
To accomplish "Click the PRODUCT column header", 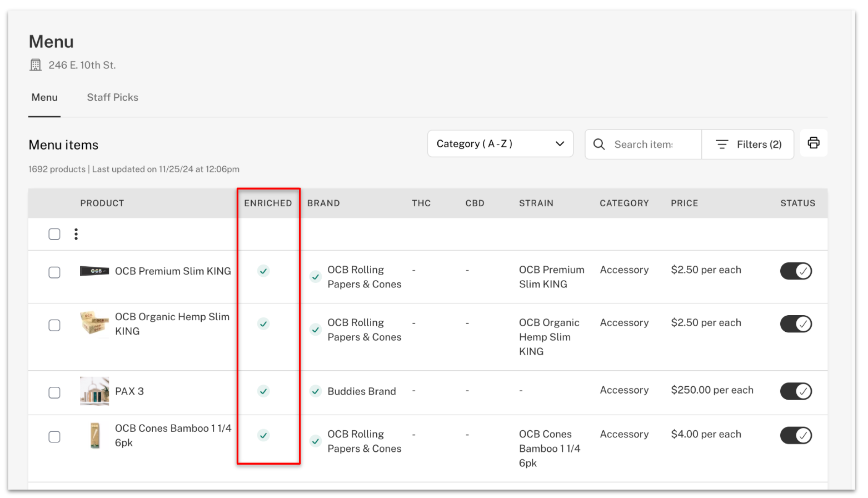I will [x=102, y=203].
